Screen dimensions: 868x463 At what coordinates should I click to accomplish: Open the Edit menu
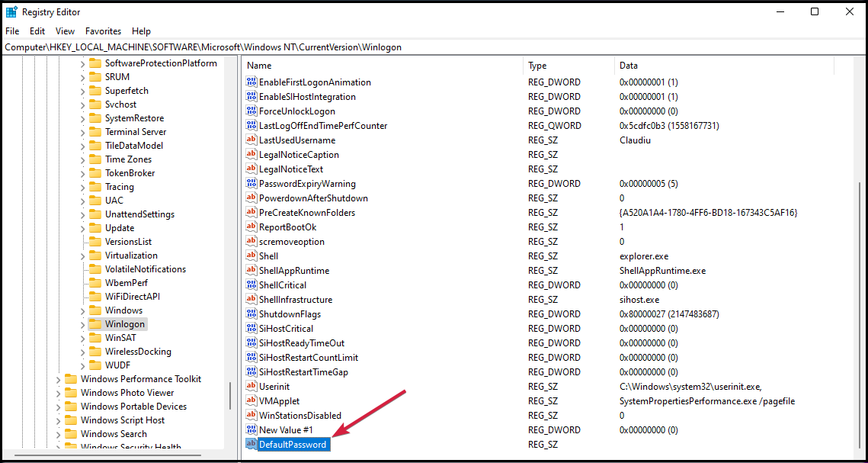(37, 31)
